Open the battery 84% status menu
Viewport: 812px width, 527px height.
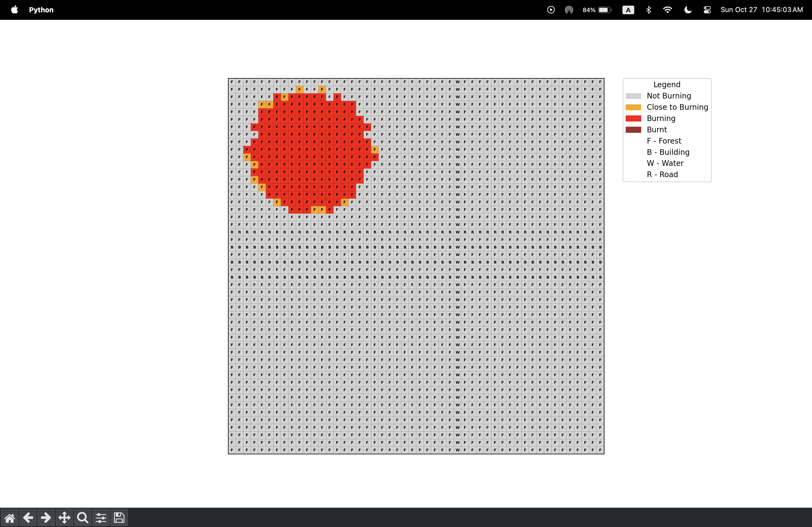pos(597,10)
